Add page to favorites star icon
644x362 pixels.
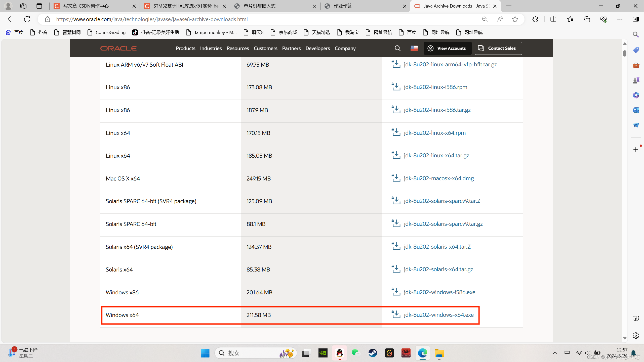[x=515, y=19]
